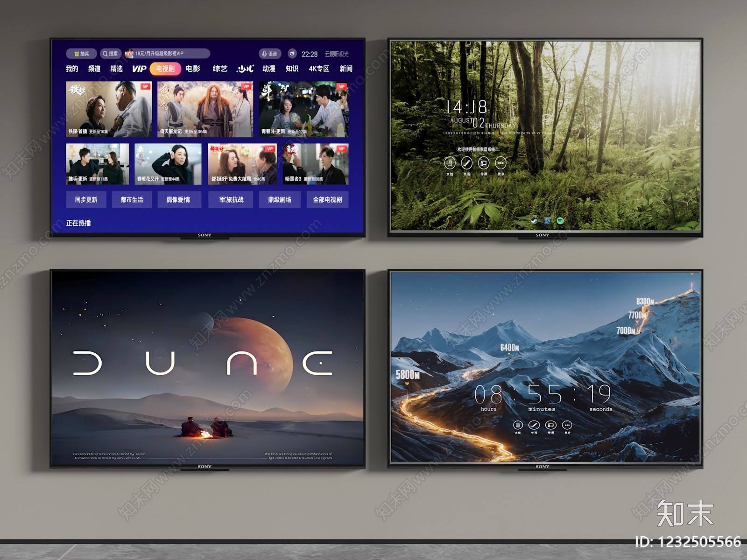Open the 暗黑者3 drama thumbnail
Viewport: 747px width, 560px height.
coord(316,164)
